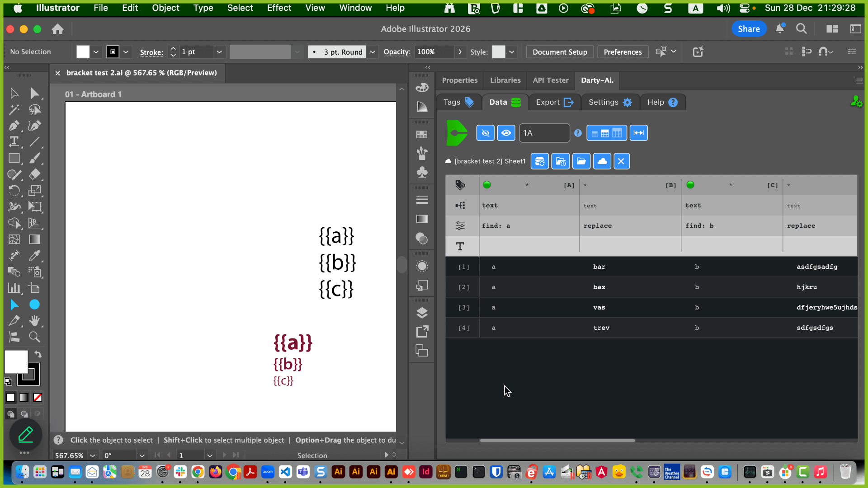Open the stroke weight dropdown arrow
This screenshot has height=488, width=868.
(x=219, y=52)
